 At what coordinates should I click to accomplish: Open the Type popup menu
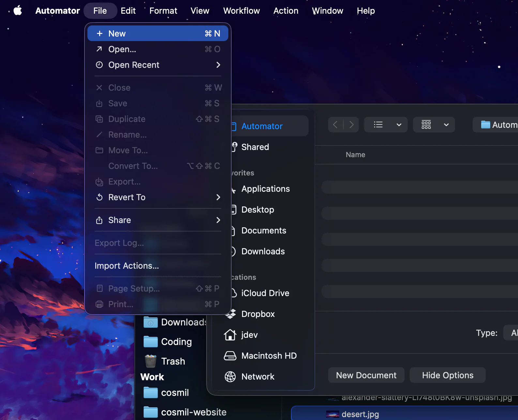coord(511,333)
